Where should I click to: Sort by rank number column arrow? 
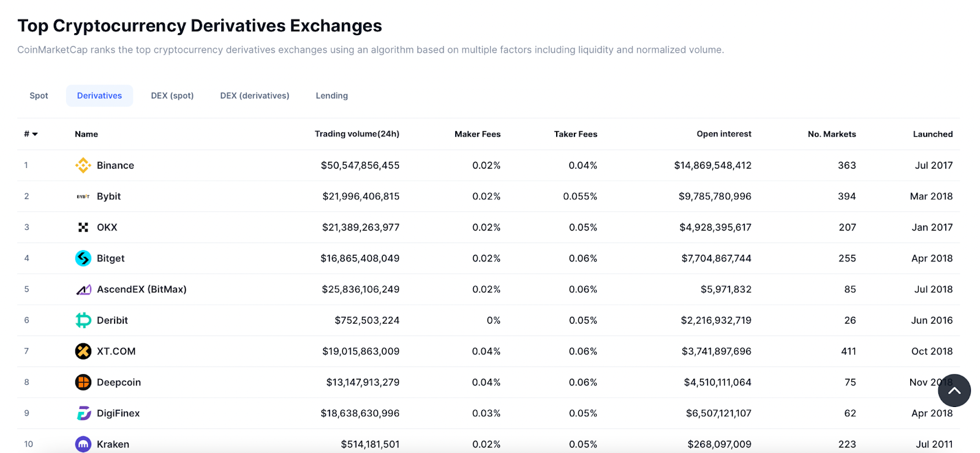coord(35,134)
